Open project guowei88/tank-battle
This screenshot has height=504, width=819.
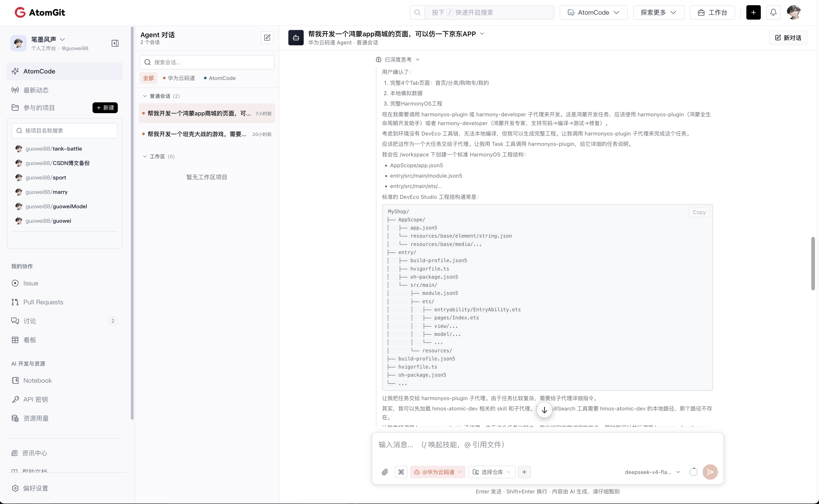[54, 149]
